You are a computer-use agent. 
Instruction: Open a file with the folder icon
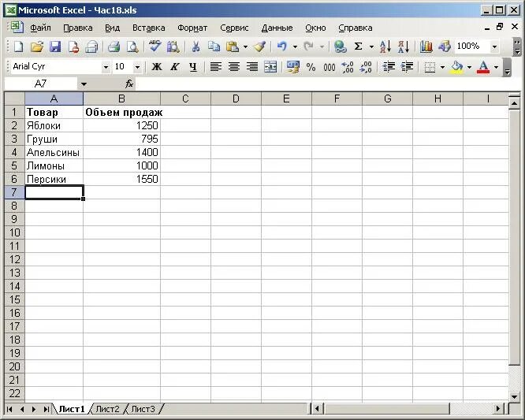(x=37, y=46)
